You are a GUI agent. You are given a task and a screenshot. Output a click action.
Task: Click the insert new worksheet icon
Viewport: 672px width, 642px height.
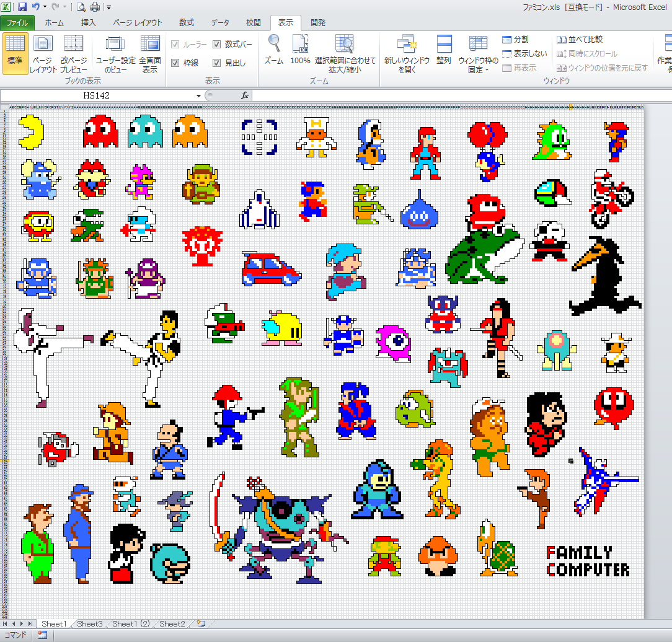tap(201, 623)
